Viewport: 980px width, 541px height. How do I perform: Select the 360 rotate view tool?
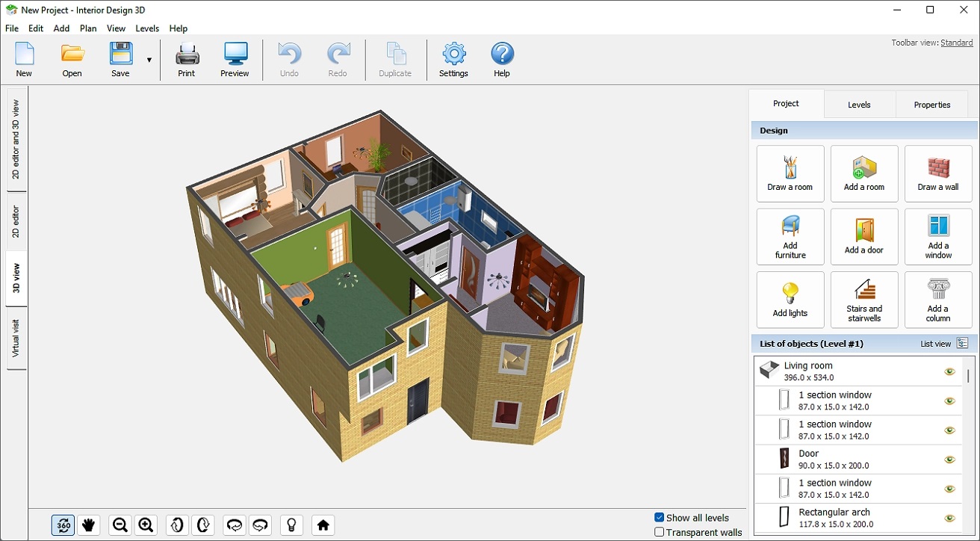coord(63,525)
